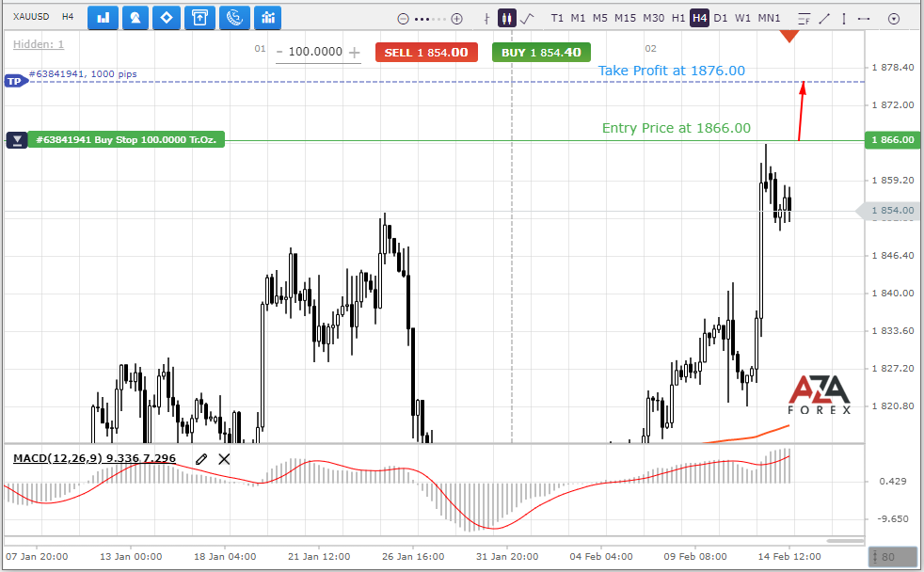Click the shapes objects toolbar button
924x572 pixels.
(135, 18)
